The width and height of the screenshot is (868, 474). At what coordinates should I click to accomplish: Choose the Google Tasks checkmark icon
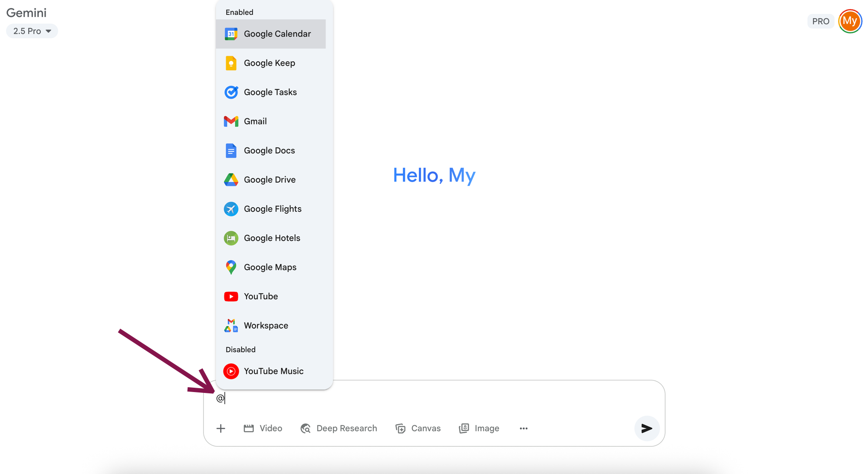pos(231,92)
